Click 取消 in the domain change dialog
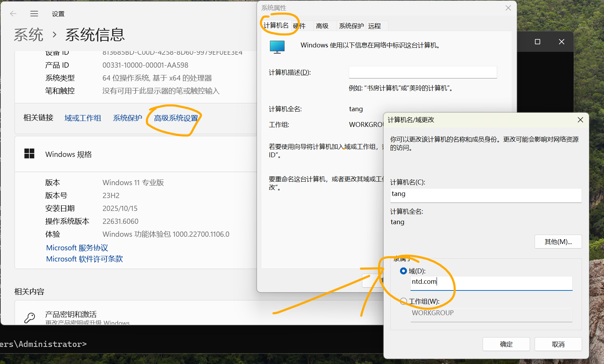Screen dimensions: 604x364 click(x=558, y=344)
